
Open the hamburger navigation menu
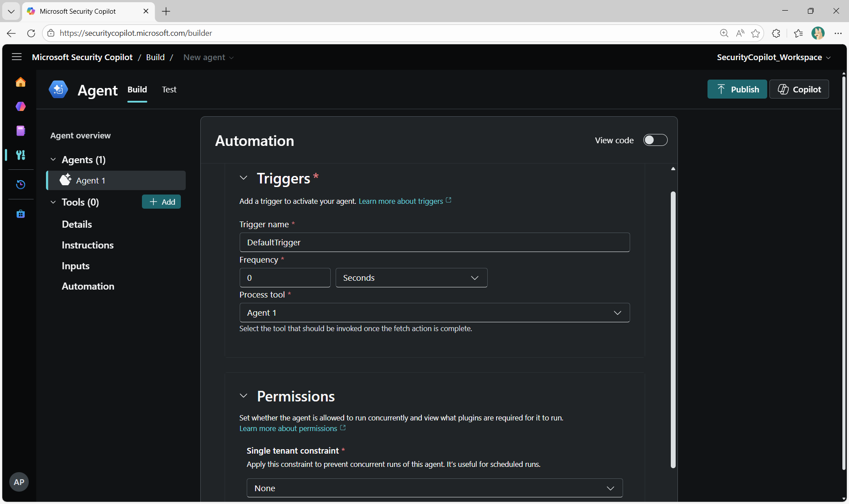(x=17, y=57)
